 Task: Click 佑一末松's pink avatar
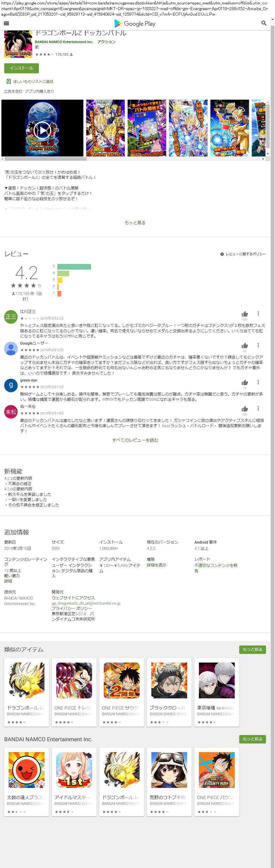pos(11,412)
